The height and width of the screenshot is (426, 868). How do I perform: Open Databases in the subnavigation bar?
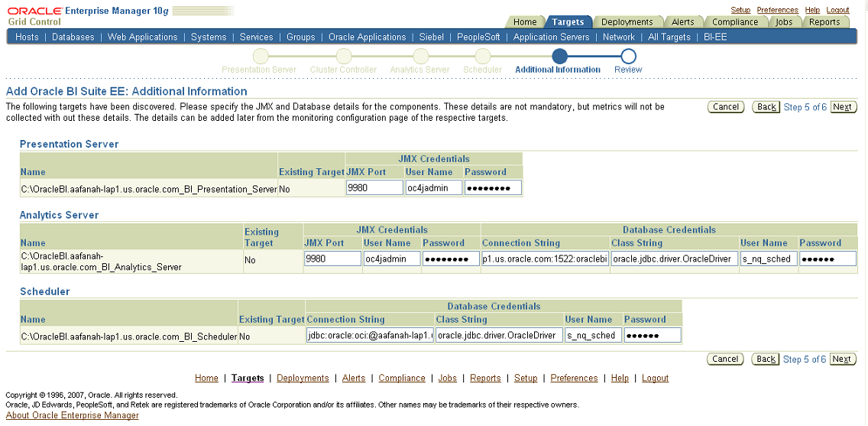[73, 37]
